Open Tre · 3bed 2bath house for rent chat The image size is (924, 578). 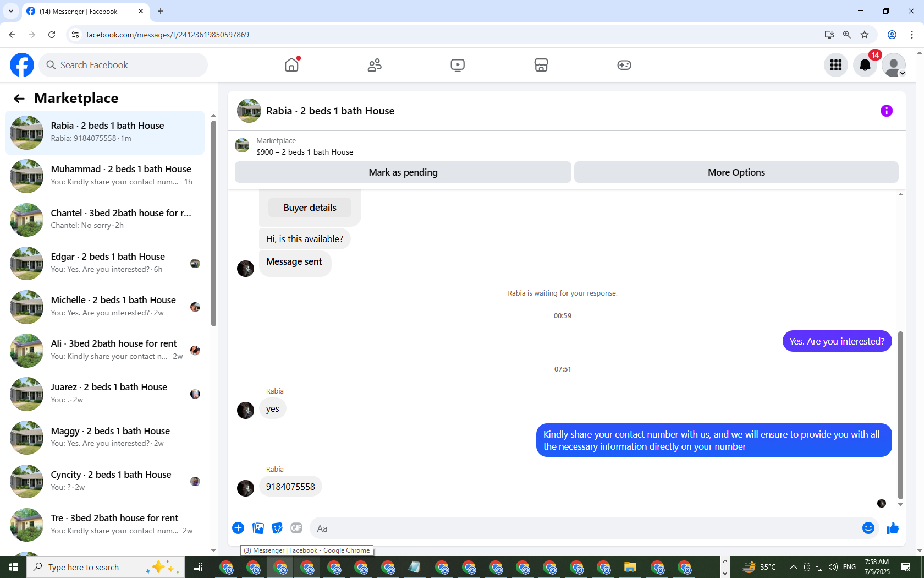(x=105, y=525)
